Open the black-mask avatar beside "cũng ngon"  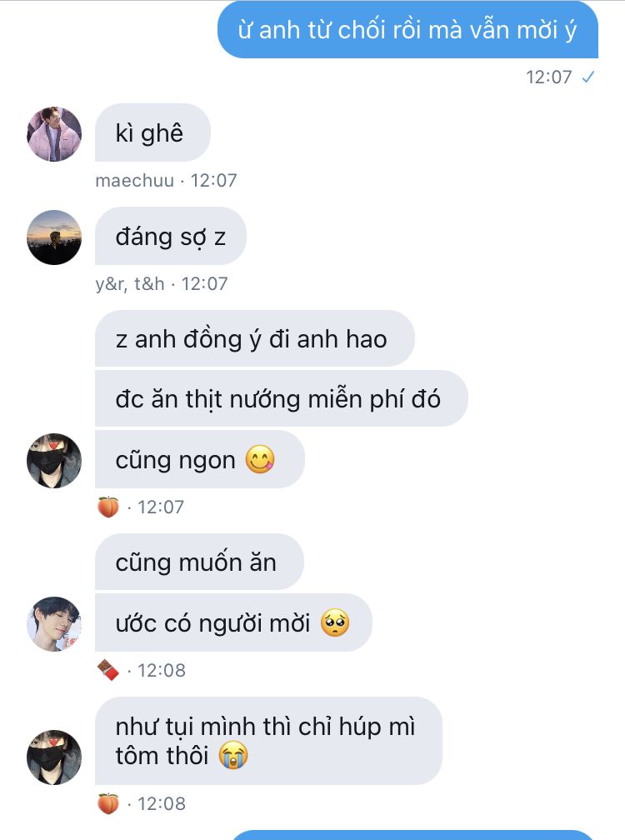[54, 461]
